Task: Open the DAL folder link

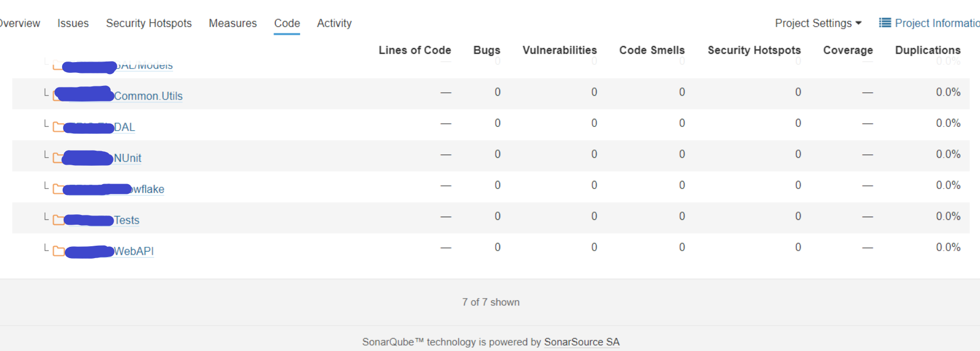Action: click(124, 127)
